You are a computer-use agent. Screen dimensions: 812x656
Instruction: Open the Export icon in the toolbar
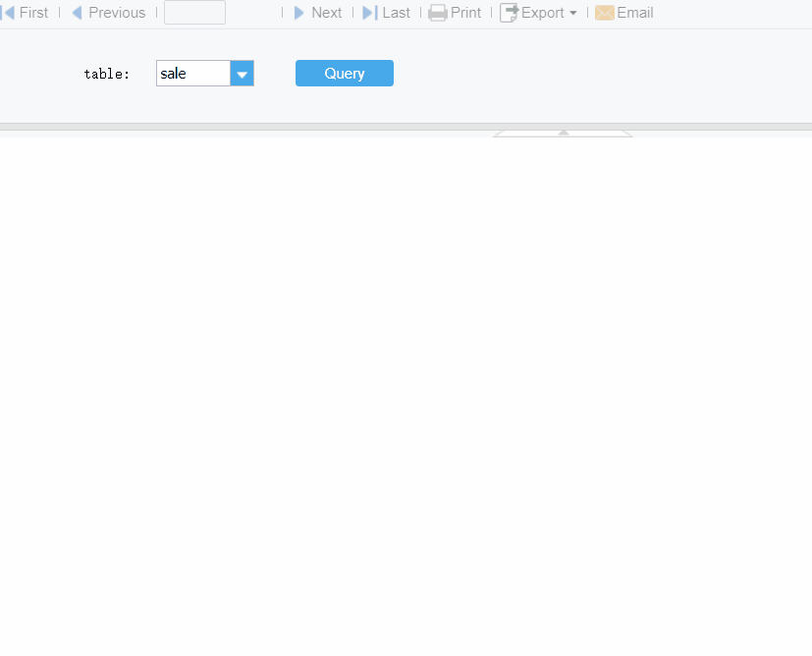coord(509,13)
